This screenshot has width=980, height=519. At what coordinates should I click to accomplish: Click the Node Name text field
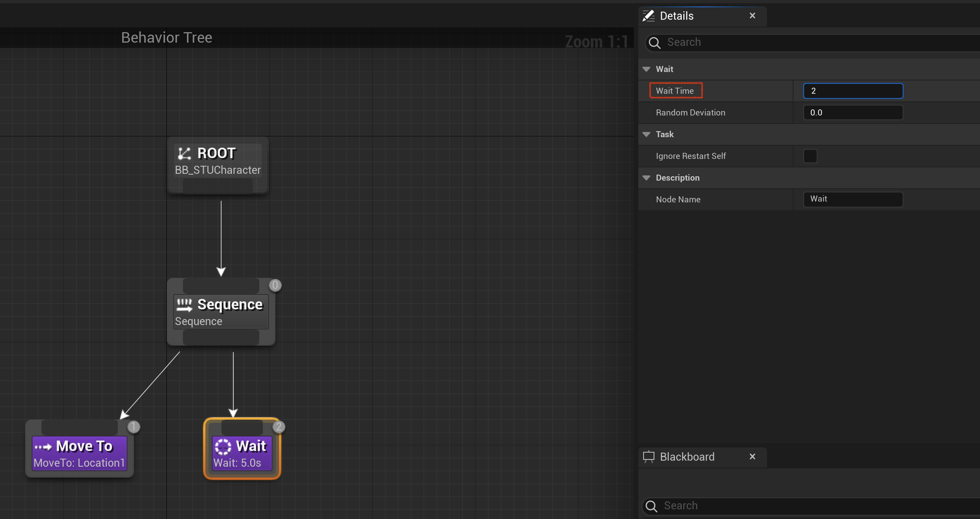(x=853, y=199)
